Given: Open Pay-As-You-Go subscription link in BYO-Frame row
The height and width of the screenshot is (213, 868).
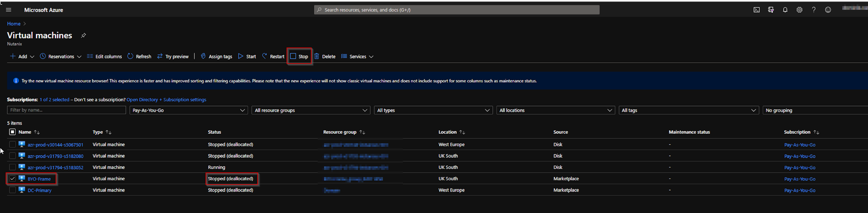Looking at the screenshot, I should click(799, 179).
